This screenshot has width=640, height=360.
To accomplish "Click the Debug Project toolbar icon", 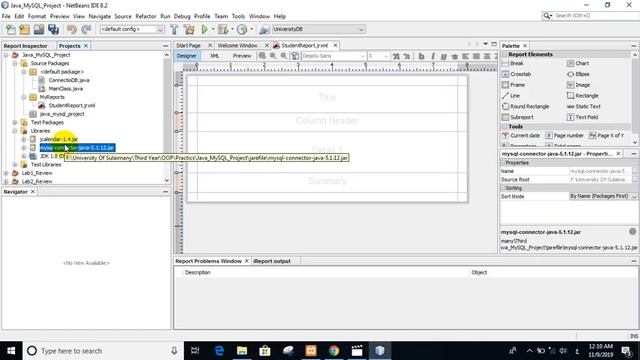I will (x=223, y=29).
